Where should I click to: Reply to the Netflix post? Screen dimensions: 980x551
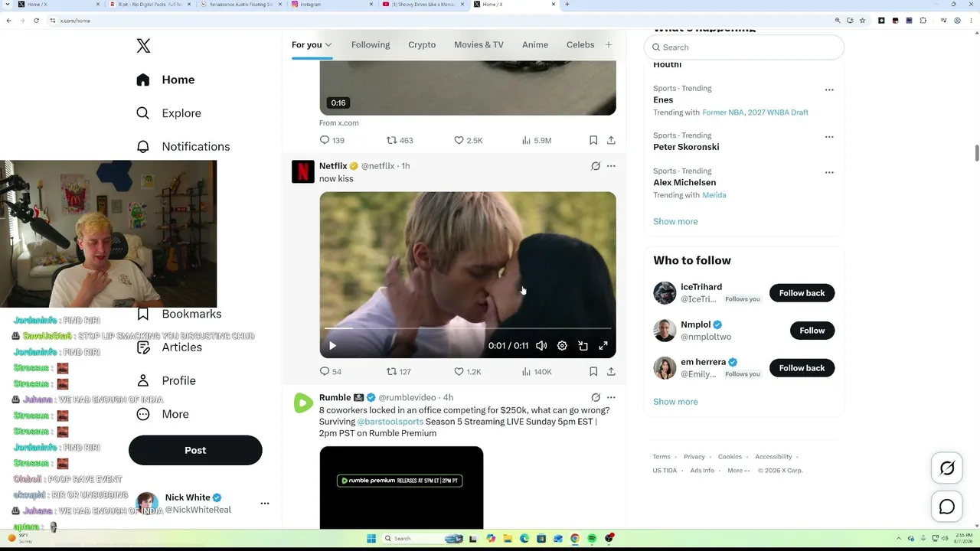tap(331, 371)
